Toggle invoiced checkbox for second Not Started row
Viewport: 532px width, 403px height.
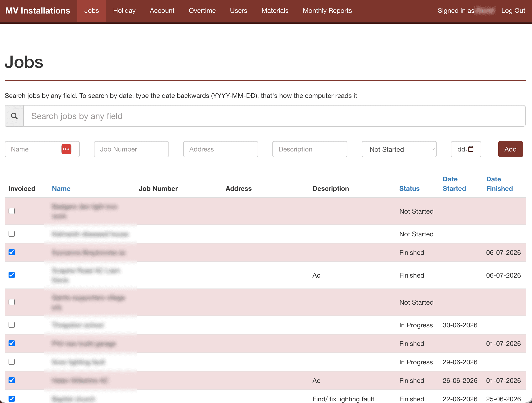click(x=12, y=234)
